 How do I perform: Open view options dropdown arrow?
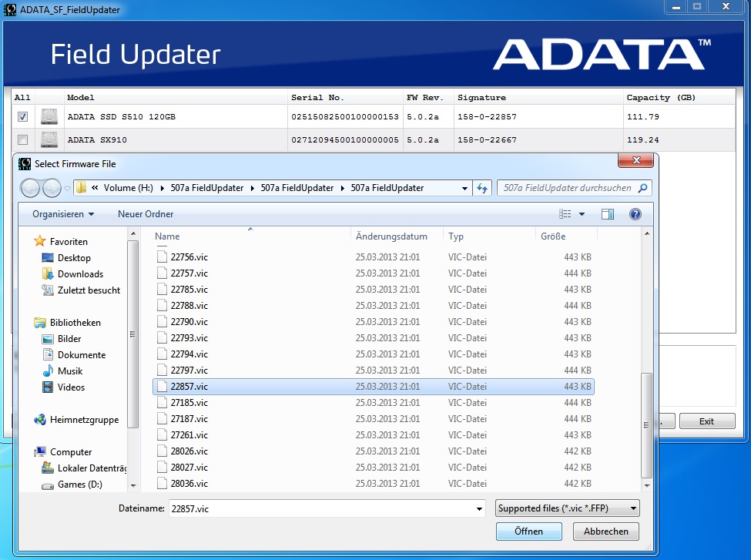(x=582, y=214)
